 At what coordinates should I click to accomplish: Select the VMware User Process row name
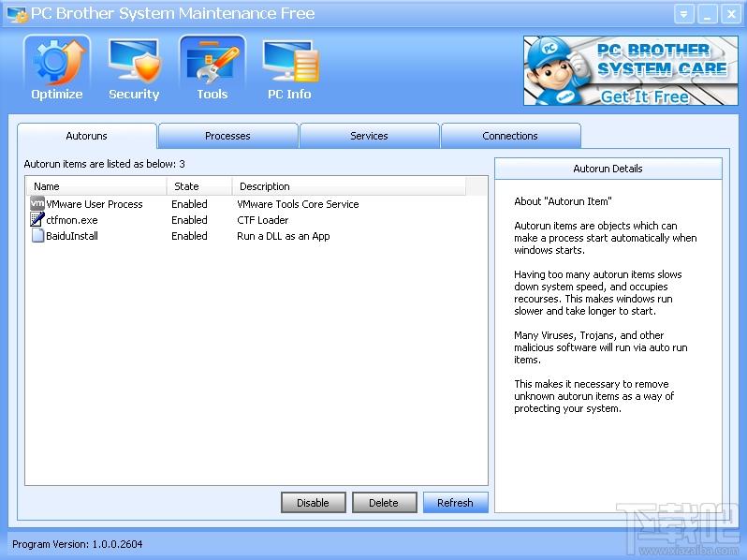click(95, 204)
